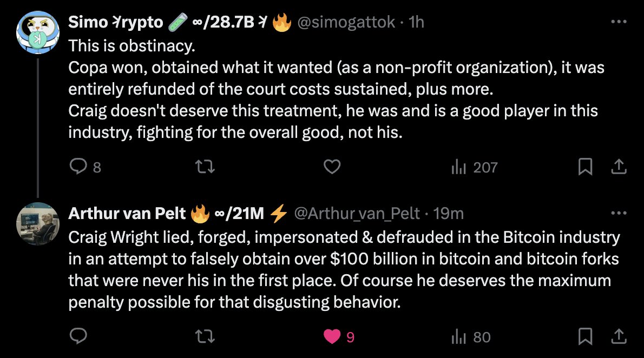
Task: Open the 19m timestamp of Arthur's tweet
Action: pyautogui.click(x=449, y=214)
